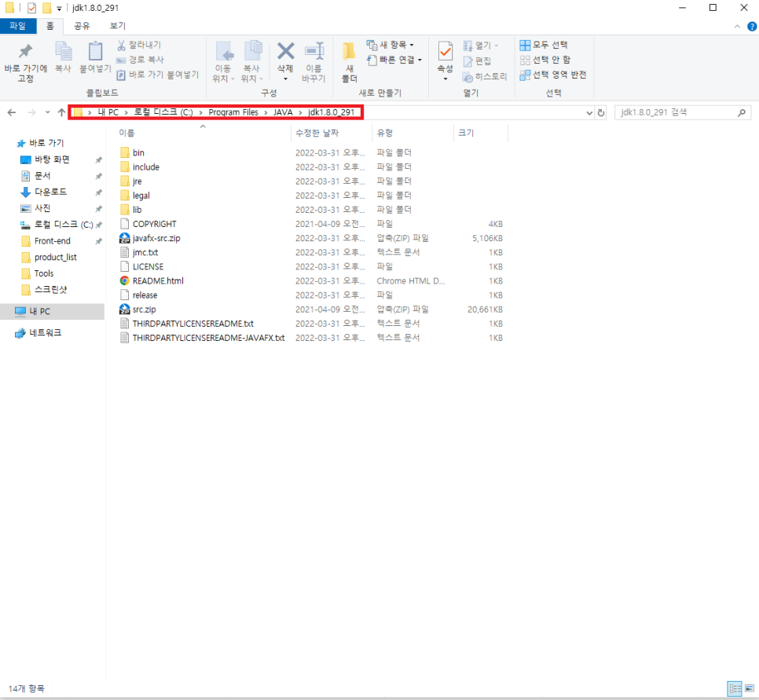Open New item (새 항목) dropdown
Image resolution: width=759 pixels, height=700 pixels.
pyautogui.click(x=390, y=45)
